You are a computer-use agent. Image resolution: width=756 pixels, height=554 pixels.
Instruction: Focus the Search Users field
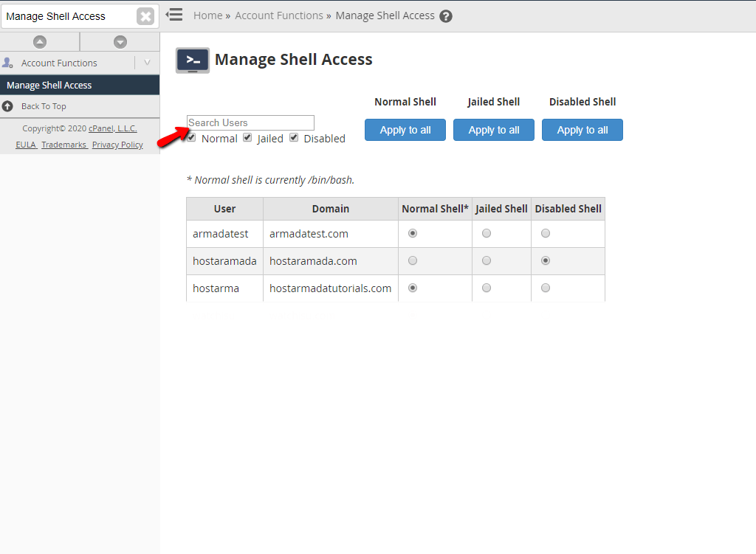tap(250, 123)
